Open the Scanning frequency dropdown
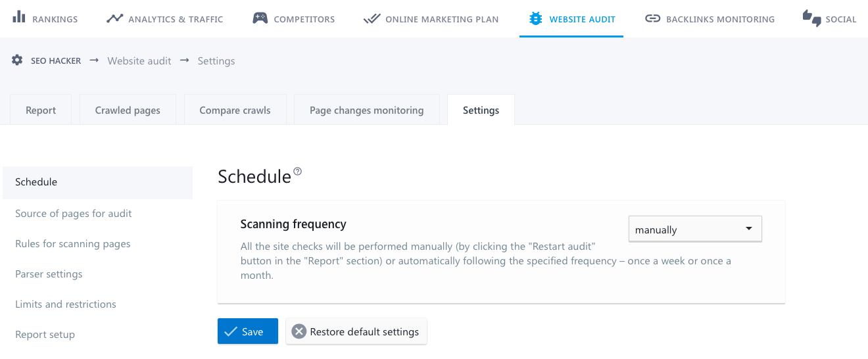 coord(694,229)
